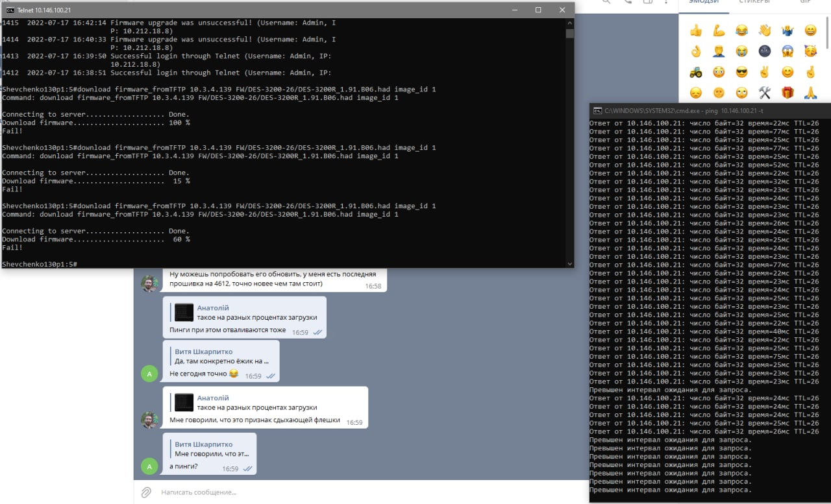
Task: Click the Telnet scrollbar up arrow
Action: point(570,23)
